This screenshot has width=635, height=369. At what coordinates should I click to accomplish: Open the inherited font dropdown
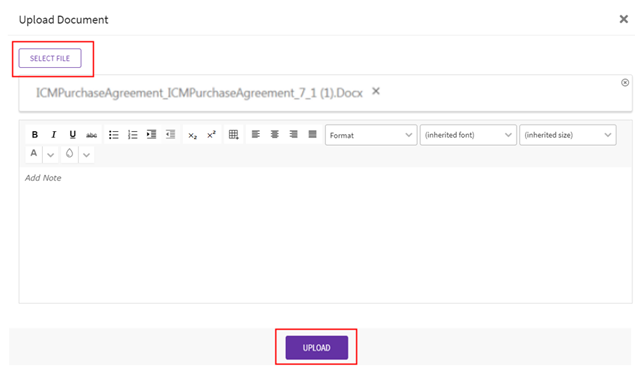(x=468, y=135)
